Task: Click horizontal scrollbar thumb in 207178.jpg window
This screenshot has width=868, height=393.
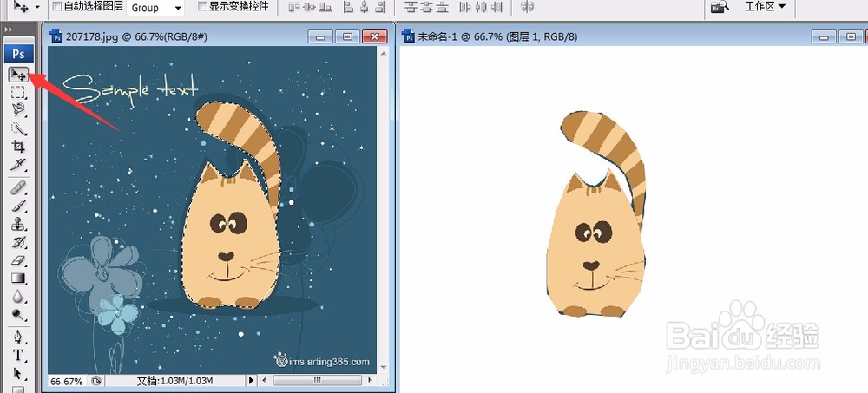Action: tap(317, 381)
